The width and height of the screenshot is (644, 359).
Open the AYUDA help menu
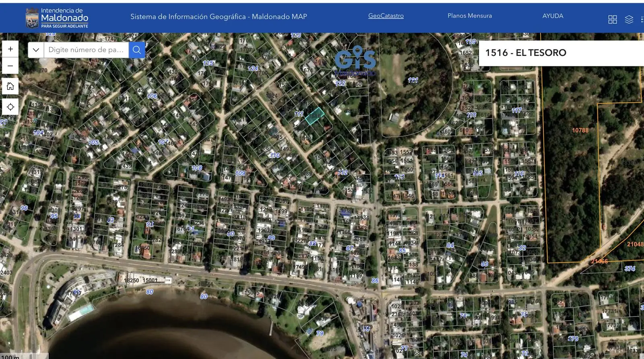tap(553, 16)
